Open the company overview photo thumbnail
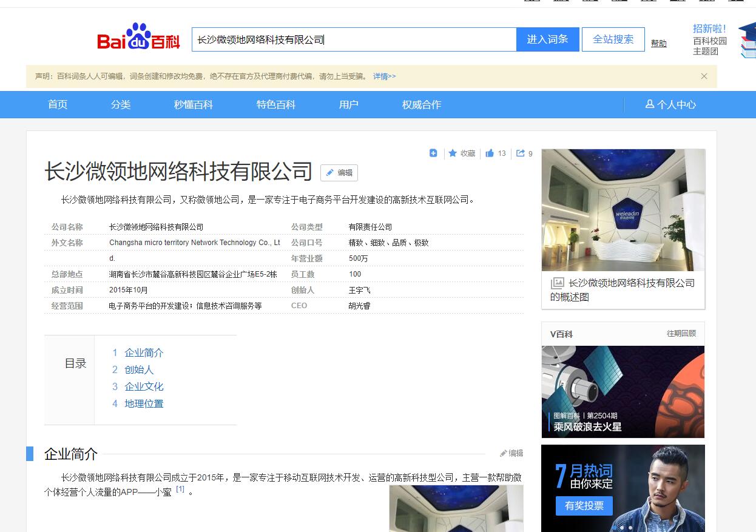756x532 pixels. [x=623, y=210]
